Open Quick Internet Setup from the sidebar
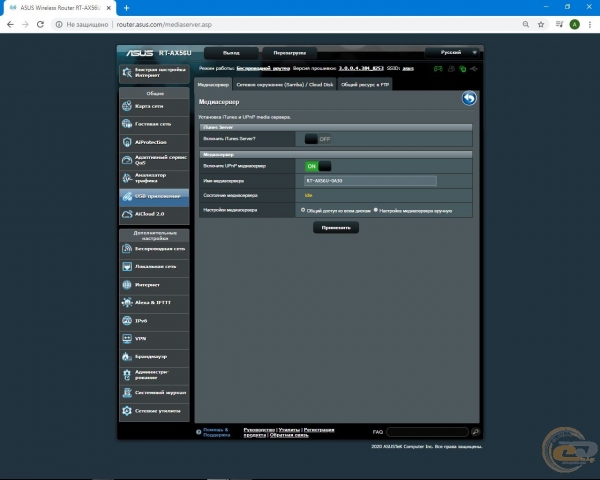The height and width of the screenshot is (480, 600). click(154, 73)
